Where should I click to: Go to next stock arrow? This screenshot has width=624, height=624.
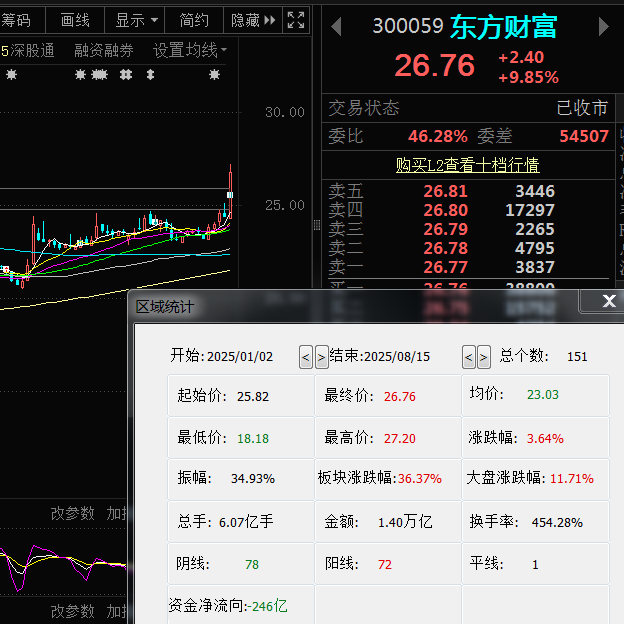click(x=603, y=27)
